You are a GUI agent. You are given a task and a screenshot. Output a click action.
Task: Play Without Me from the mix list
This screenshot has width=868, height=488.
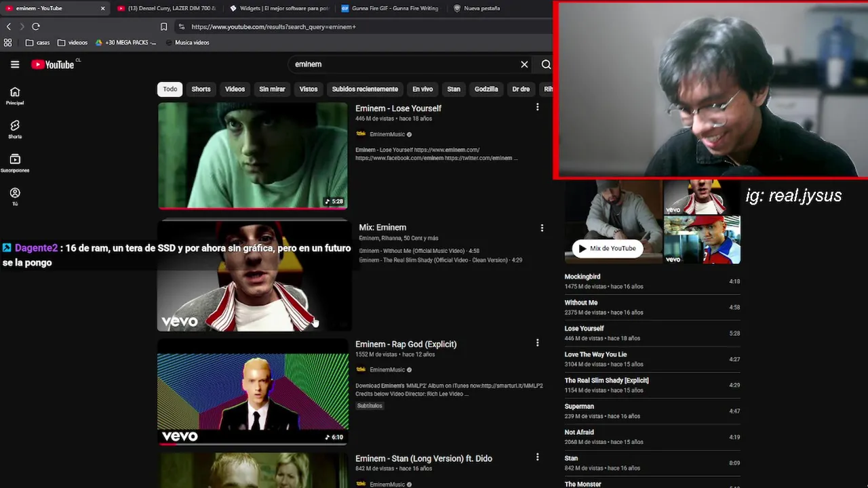coord(652,307)
